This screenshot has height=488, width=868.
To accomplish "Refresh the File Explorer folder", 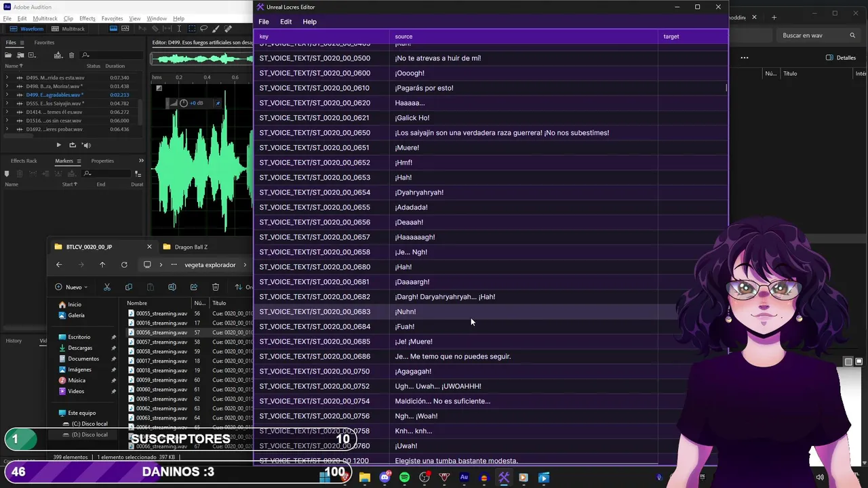I will 124,265.
